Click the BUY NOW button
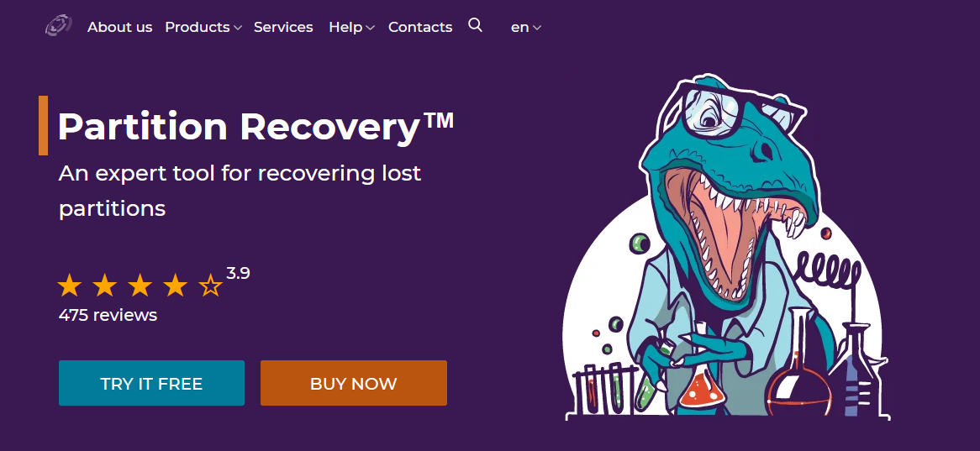The width and height of the screenshot is (980, 451). click(354, 383)
